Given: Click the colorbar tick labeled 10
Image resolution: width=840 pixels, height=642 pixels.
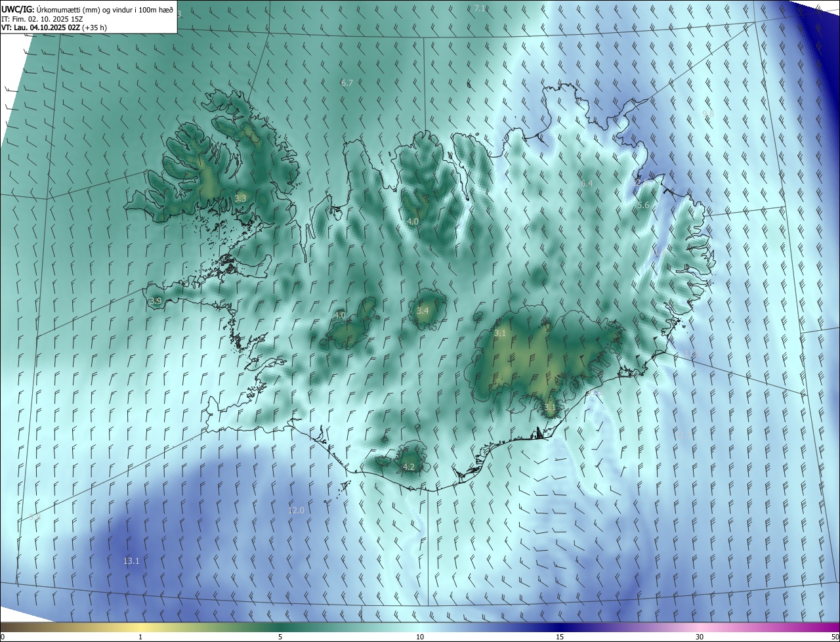Looking at the screenshot, I should coord(420,637).
